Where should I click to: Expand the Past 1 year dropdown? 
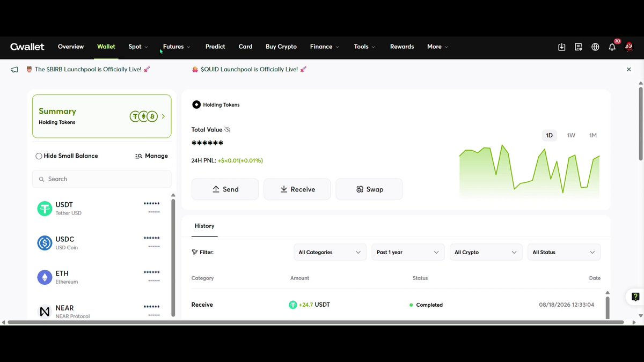(x=408, y=252)
